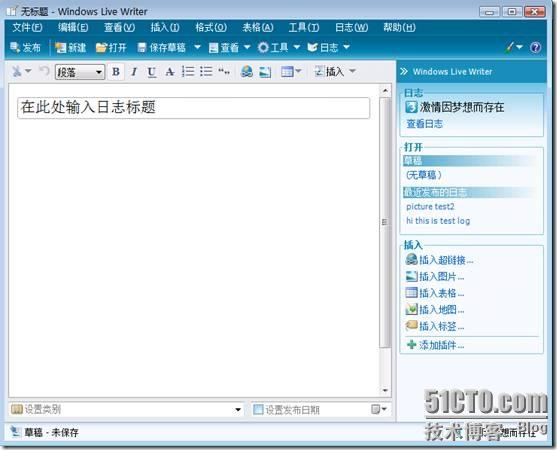Click the green plus add plugin icon
This screenshot has width=557, height=450.
tap(411, 345)
